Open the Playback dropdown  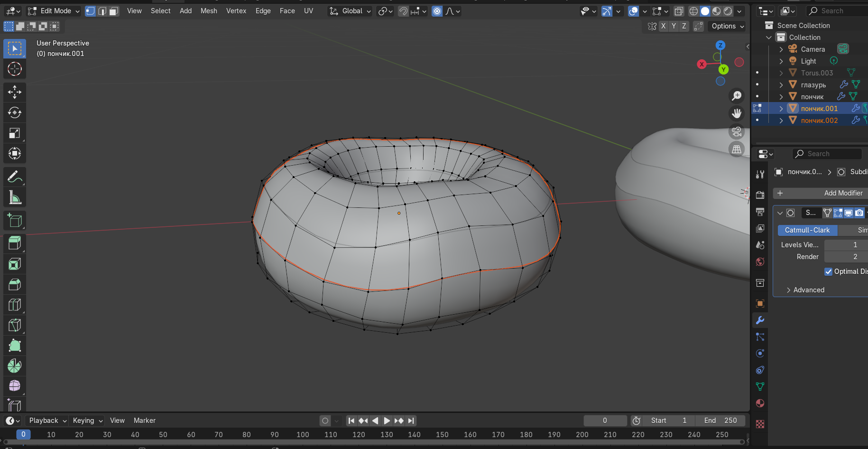click(x=47, y=421)
